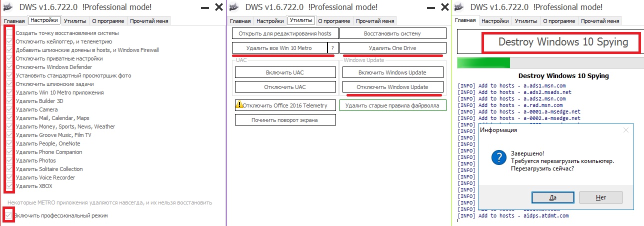Toggle the Удалить Solitaire Collection checkbox

[x=9, y=169]
